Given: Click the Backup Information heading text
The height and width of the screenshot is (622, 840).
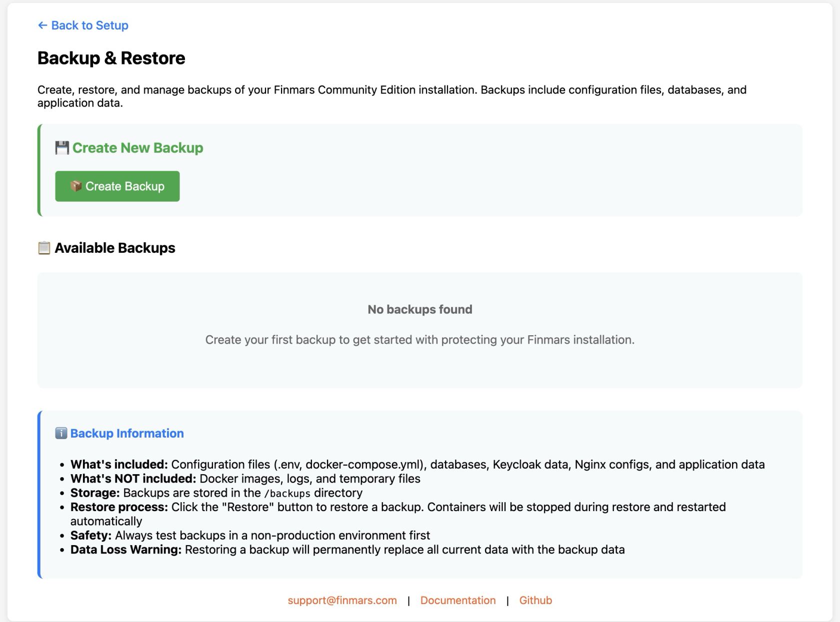Looking at the screenshot, I should pos(127,433).
